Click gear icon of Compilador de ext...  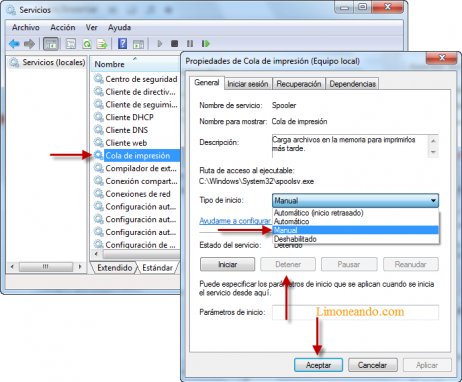click(99, 168)
